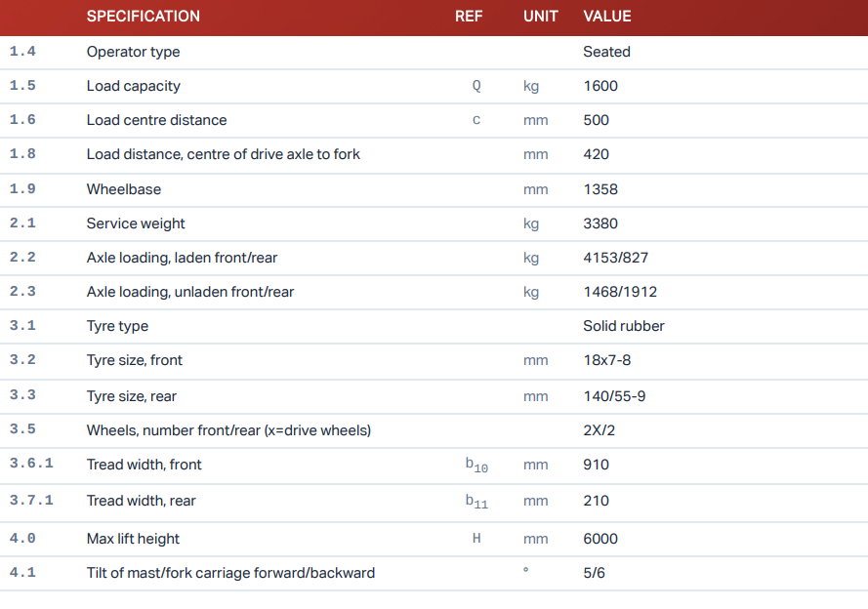Select the Load centre distance label
Screen dimensions: 868x609
(156, 120)
